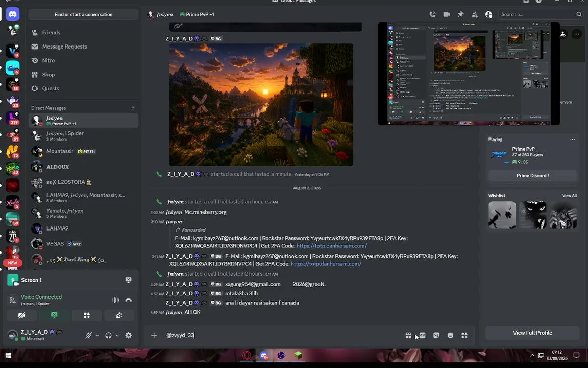Open the server with 319 badge
This screenshot has height=368, width=588.
(x=13, y=118)
